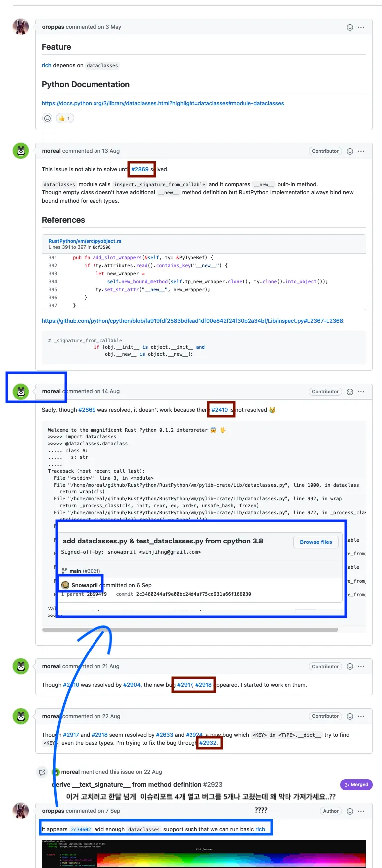Open parent commit 2b99419 in the commit box
The width and height of the screenshot is (382, 868).
click(x=97, y=594)
